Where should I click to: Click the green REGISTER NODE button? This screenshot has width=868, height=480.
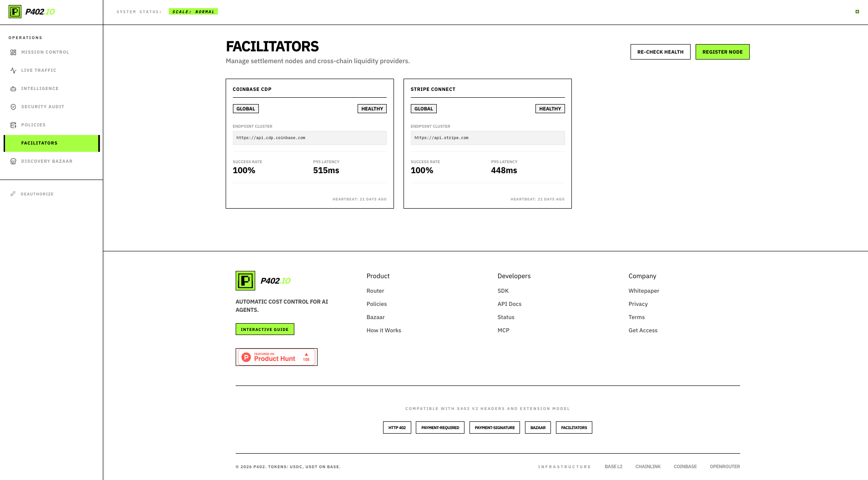click(722, 52)
